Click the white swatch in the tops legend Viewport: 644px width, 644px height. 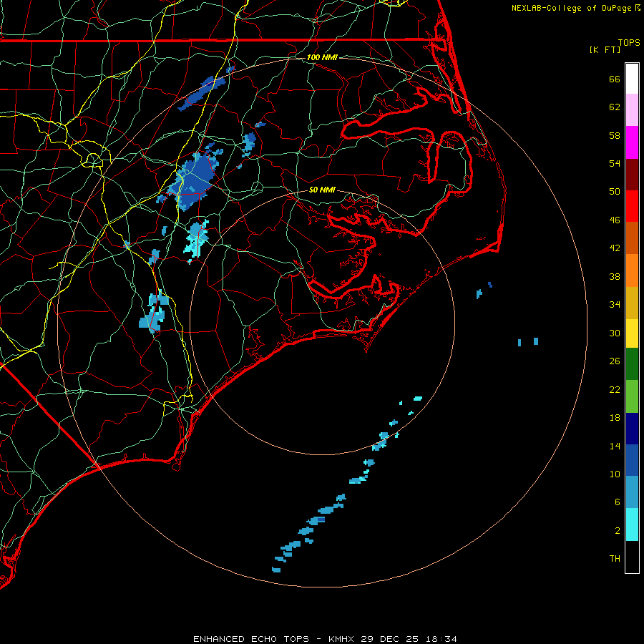point(632,79)
